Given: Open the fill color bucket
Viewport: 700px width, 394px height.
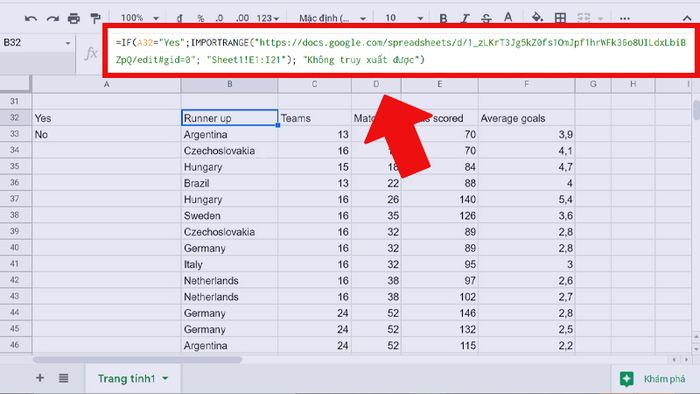Looking at the screenshot, I should pyautogui.click(x=537, y=18).
